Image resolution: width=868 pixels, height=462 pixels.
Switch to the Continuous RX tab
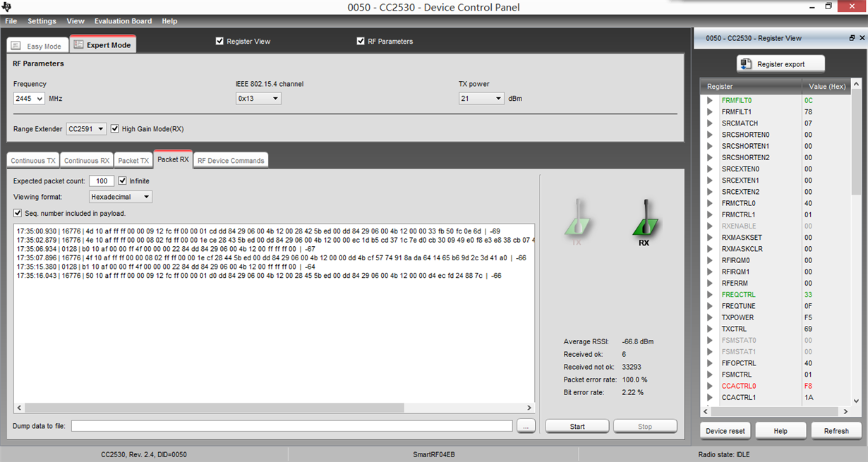coord(87,160)
